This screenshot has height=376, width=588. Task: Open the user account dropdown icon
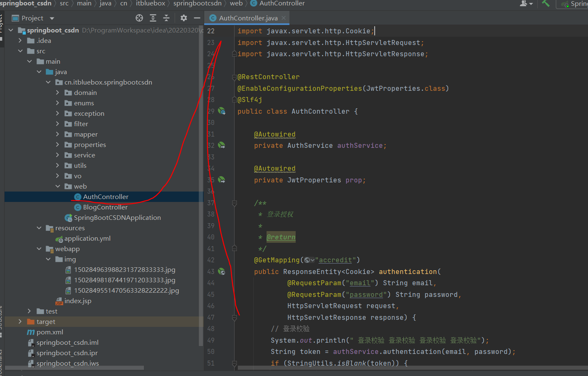526,4
